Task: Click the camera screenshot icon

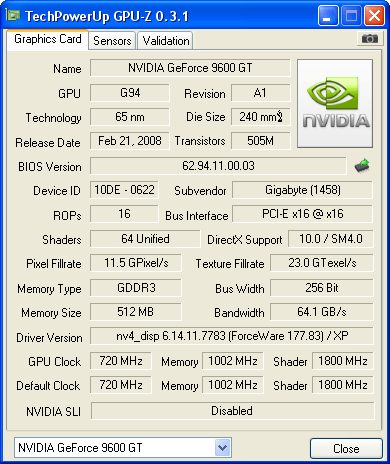Action: click(369, 39)
